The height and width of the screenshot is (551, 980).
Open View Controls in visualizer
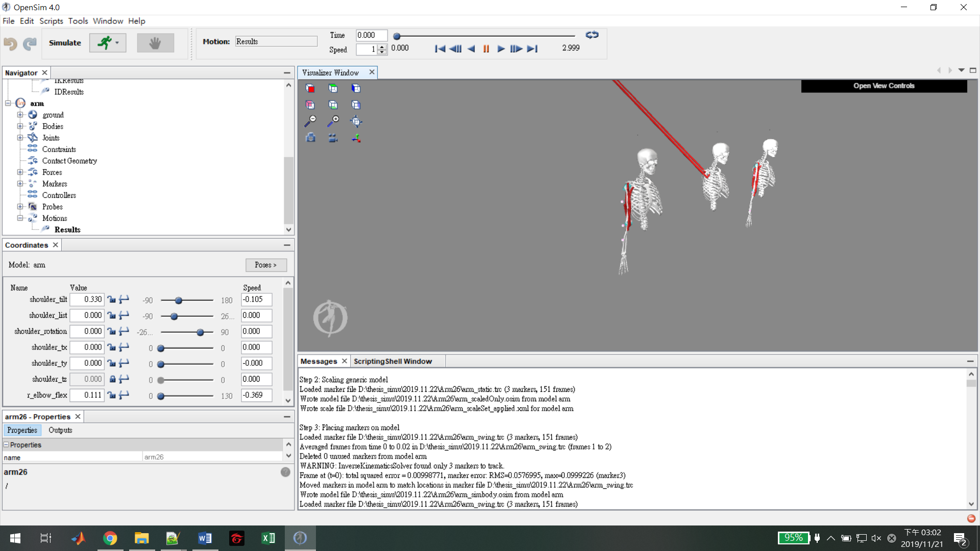(884, 86)
